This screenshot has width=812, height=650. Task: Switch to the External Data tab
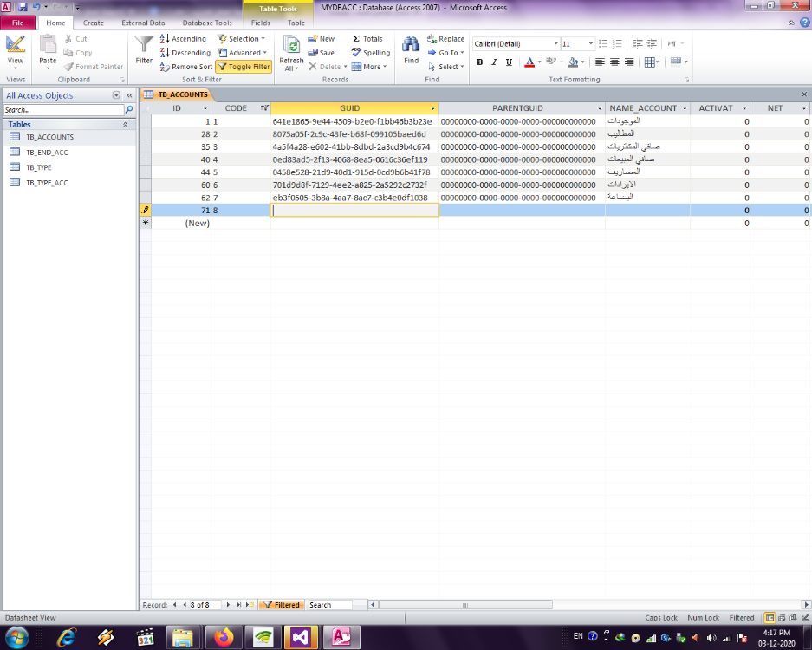(x=143, y=23)
